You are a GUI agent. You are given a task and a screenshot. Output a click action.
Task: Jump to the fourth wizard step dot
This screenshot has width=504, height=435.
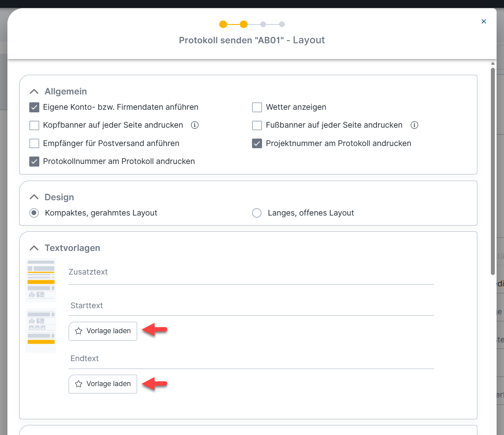tap(282, 24)
